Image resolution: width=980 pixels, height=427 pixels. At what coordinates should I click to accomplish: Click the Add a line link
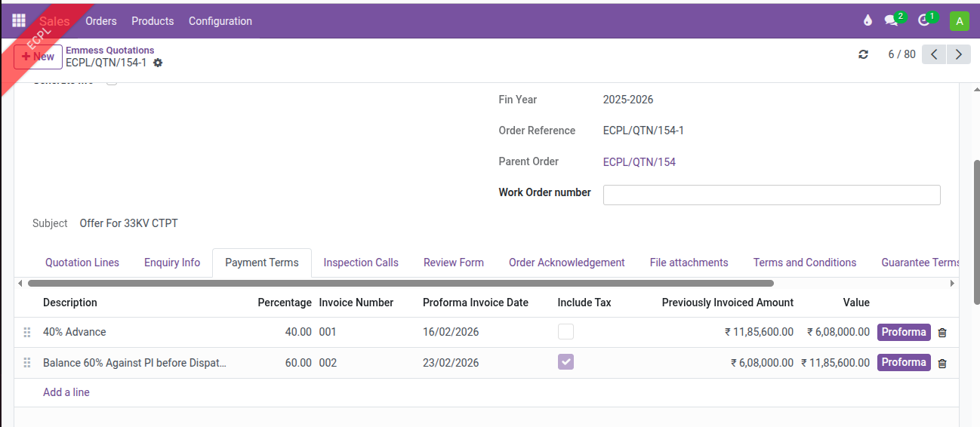[66, 392]
